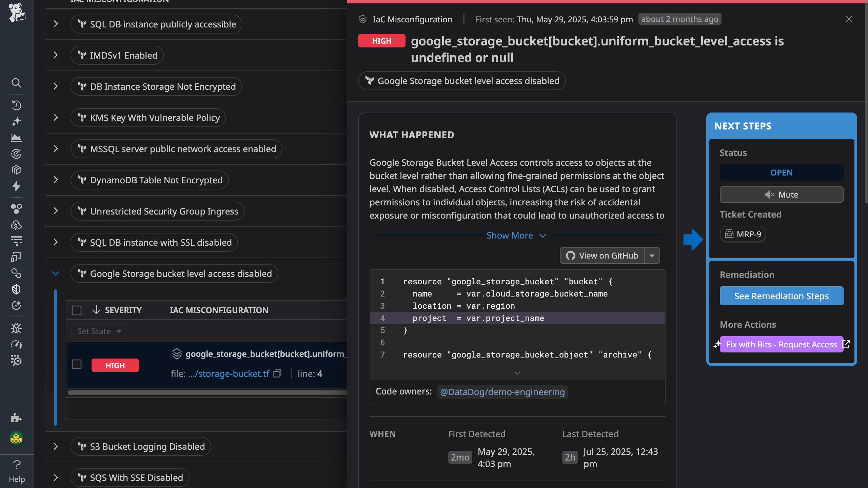Expand the SQL DB instance publicly accessible finding

[x=56, y=24]
